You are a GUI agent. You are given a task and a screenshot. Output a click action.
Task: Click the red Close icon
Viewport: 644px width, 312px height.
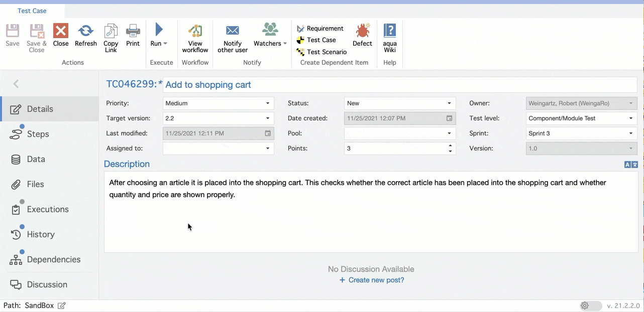tap(61, 31)
